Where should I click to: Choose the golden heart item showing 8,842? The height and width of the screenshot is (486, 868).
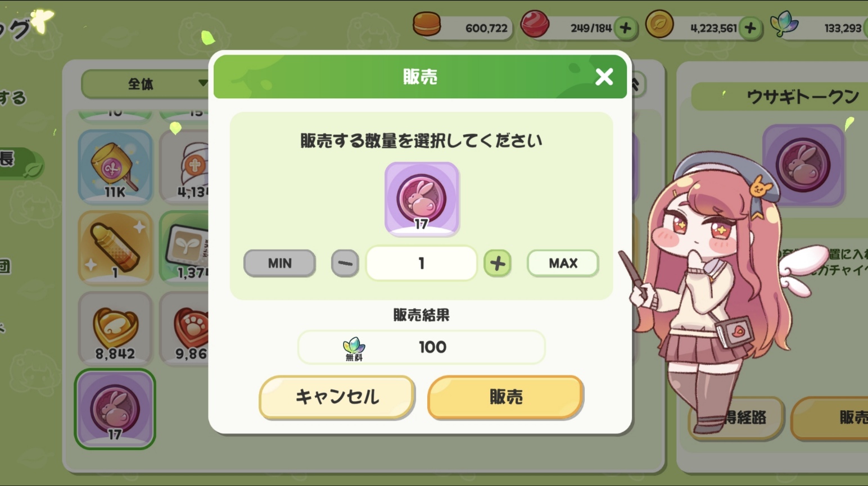[115, 328]
